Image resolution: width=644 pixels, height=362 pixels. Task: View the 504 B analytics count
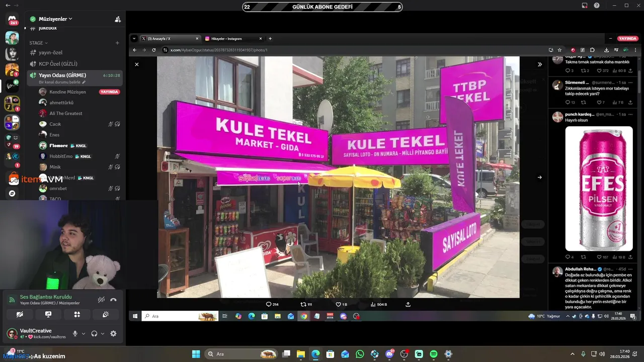(379, 304)
